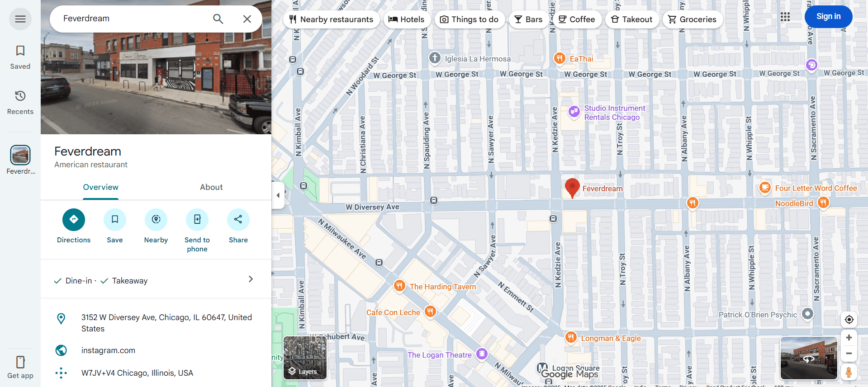Zoom in on the map

pyautogui.click(x=849, y=338)
